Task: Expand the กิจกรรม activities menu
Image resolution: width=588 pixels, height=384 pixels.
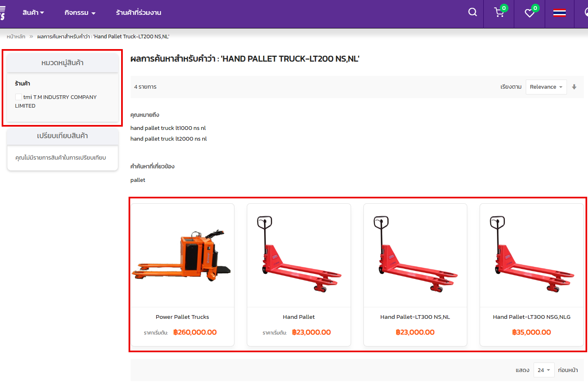Action: (80, 13)
